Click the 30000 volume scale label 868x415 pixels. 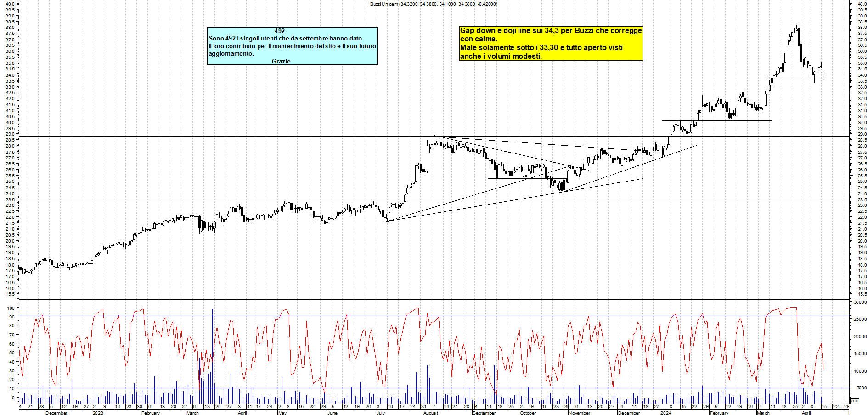click(x=860, y=302)
